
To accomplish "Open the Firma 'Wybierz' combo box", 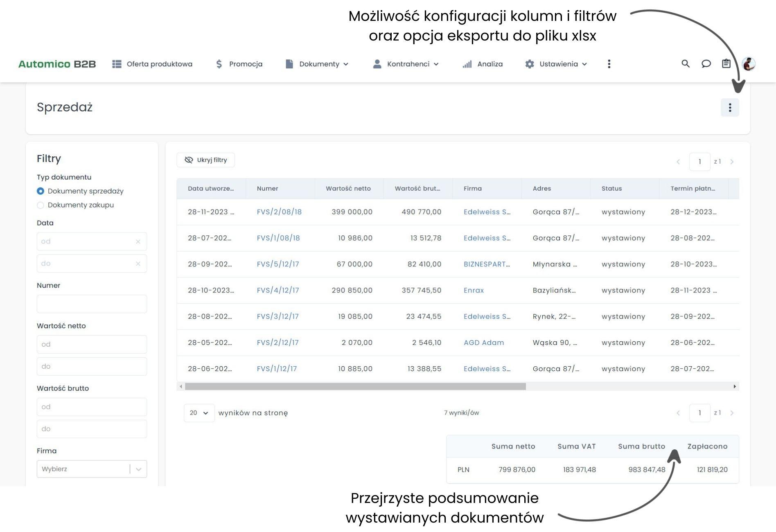I will click(x=92, y=469).
